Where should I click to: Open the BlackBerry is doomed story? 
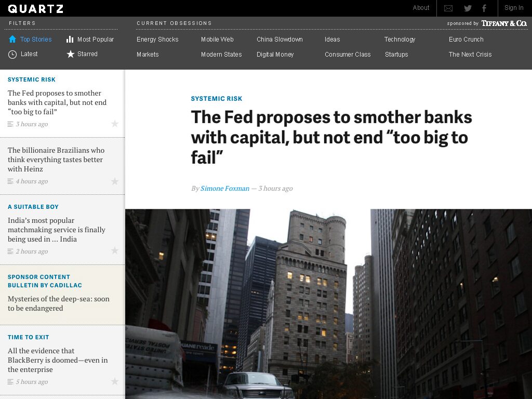58,360
